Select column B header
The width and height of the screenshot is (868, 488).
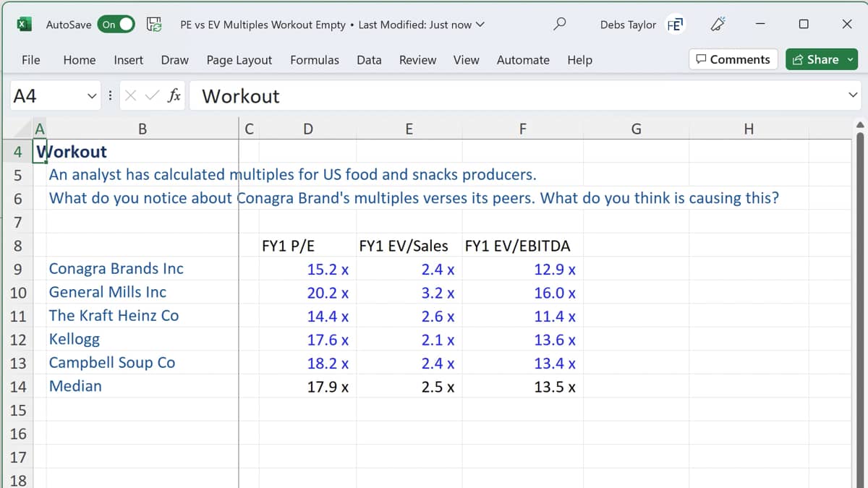pos(142,129)
